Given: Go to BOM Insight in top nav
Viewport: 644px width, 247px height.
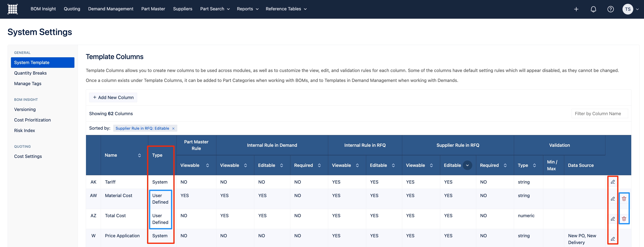Looking at the screenshot, I should [43, 9].
